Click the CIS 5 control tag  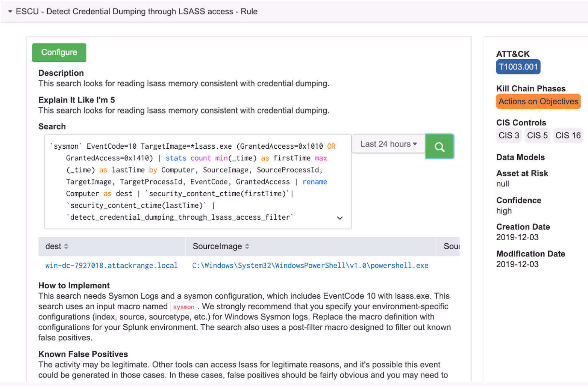coord(537,136)
